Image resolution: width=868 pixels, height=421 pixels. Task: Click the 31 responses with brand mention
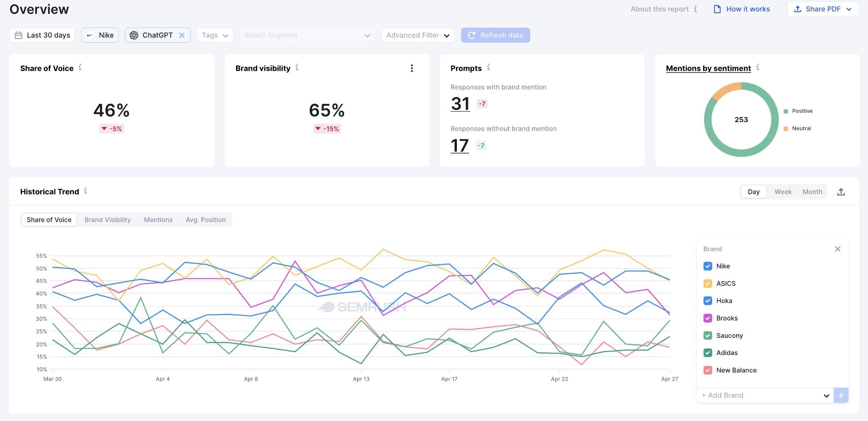coord(460,104)
